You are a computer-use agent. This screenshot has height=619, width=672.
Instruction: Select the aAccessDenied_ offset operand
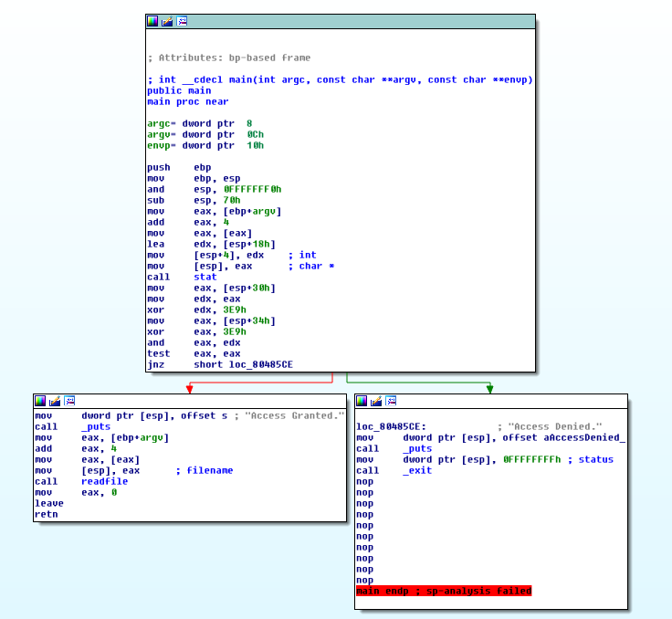coord(584,437)
